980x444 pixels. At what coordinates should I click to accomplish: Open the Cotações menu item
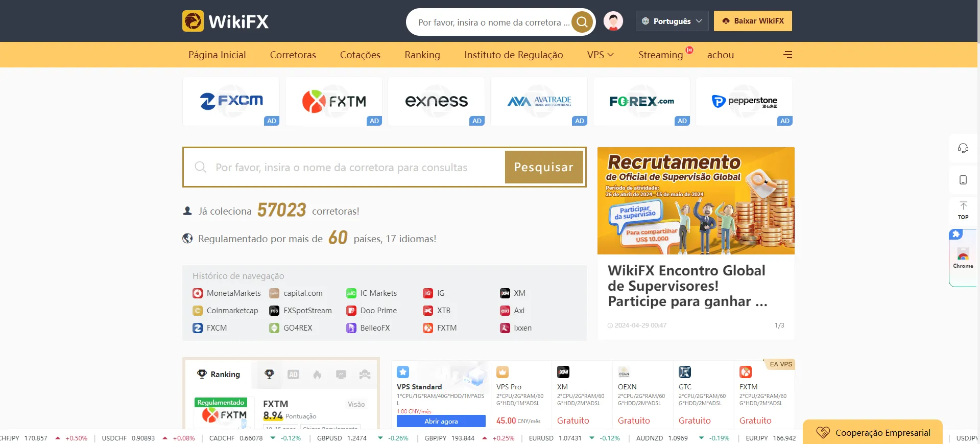click(x=360, y=55)
